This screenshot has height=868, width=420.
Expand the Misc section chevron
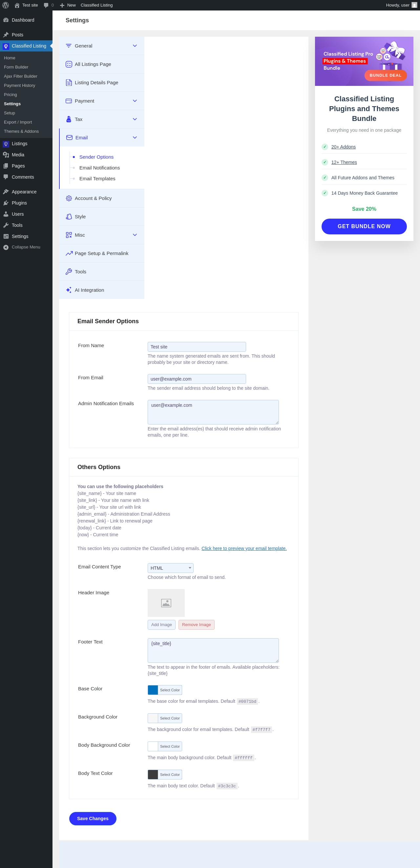click(135, 235)
